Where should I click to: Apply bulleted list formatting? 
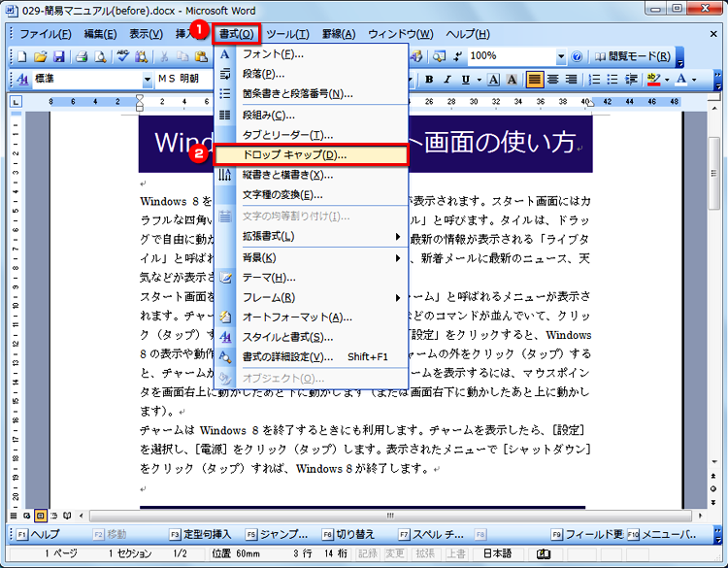coord(612,80)
